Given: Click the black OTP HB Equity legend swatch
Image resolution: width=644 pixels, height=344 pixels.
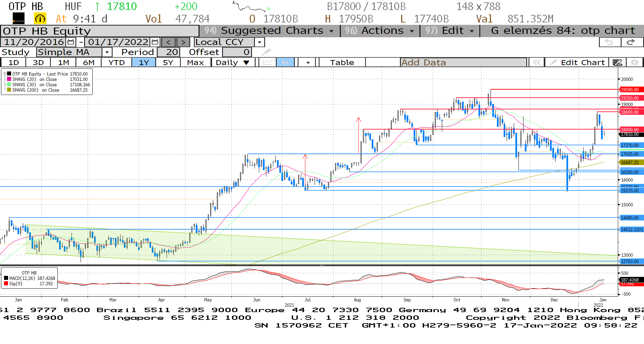Looking at the screenshot, I should (9, 74).
